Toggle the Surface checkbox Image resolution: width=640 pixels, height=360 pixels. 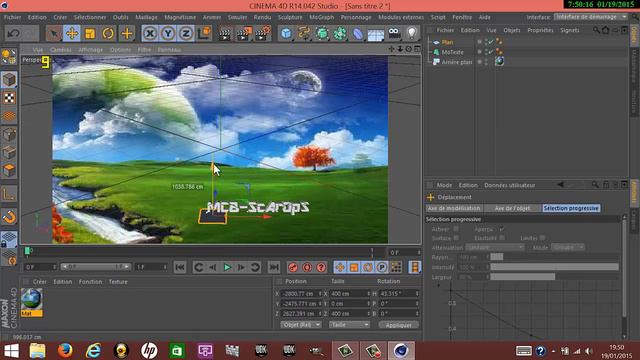click(456, 238)
